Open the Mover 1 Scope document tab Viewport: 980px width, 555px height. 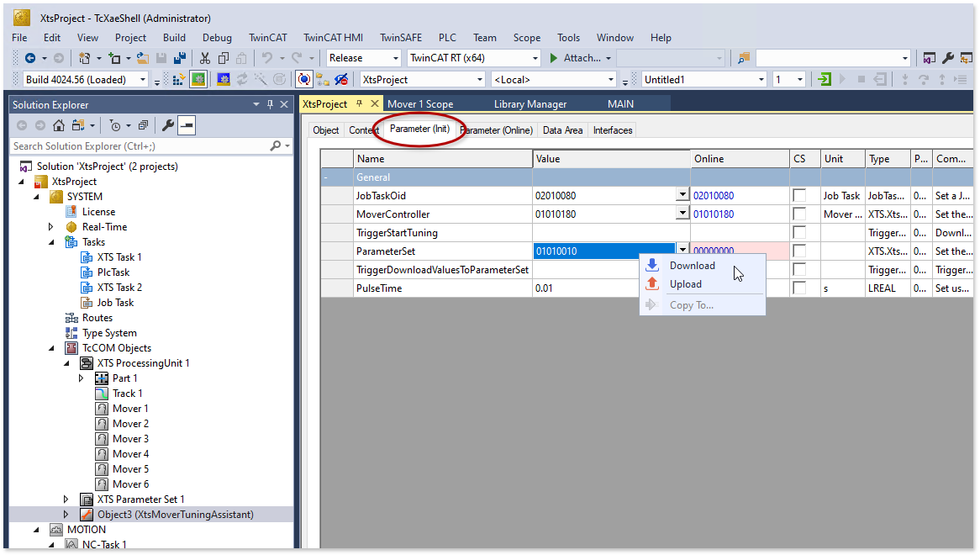pos(420,104)
